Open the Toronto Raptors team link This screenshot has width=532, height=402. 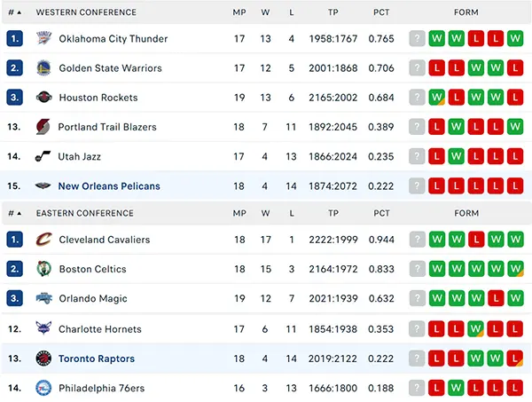pos(97,359)
